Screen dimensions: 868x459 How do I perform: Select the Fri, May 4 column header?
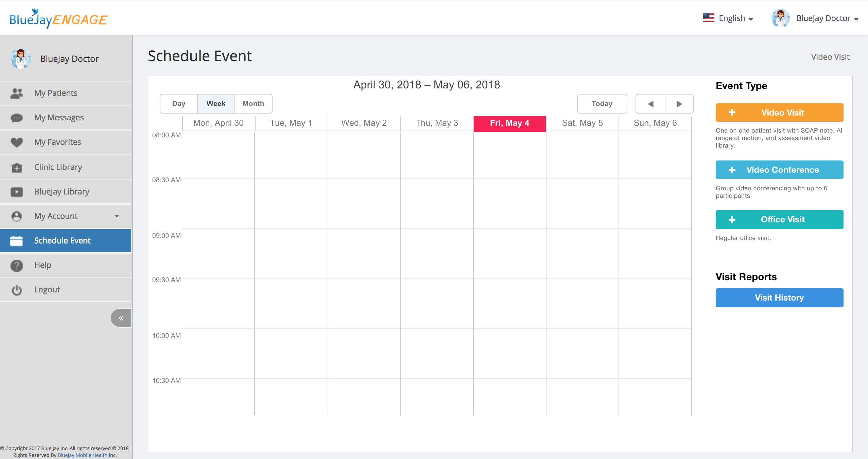(x=509, y=123)
